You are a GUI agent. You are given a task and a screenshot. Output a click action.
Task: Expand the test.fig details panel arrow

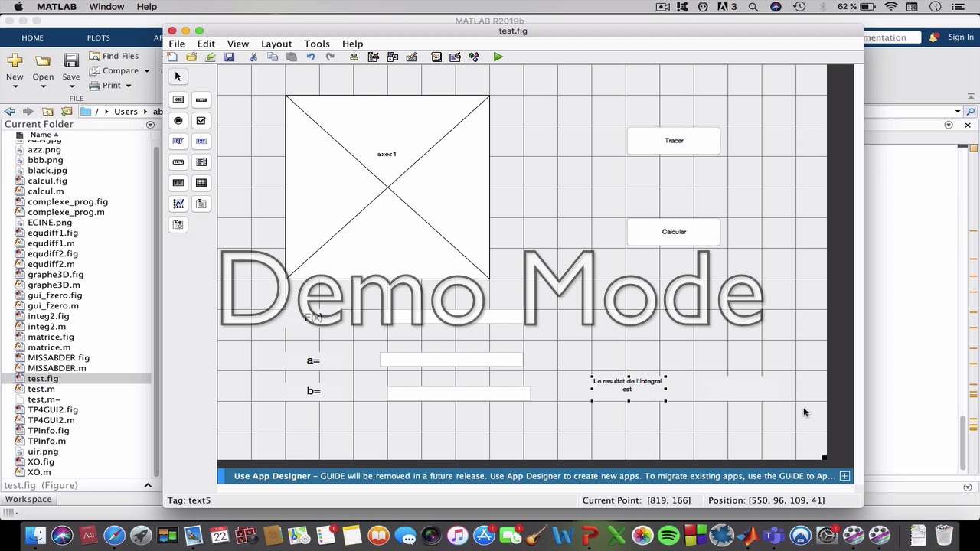tap(148, 485)
